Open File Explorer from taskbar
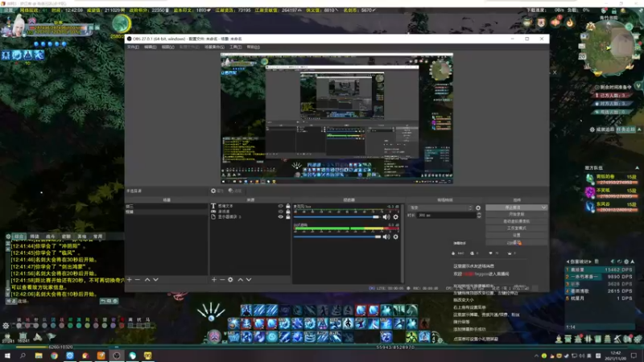The image size is (644, 362). (39, 356)
